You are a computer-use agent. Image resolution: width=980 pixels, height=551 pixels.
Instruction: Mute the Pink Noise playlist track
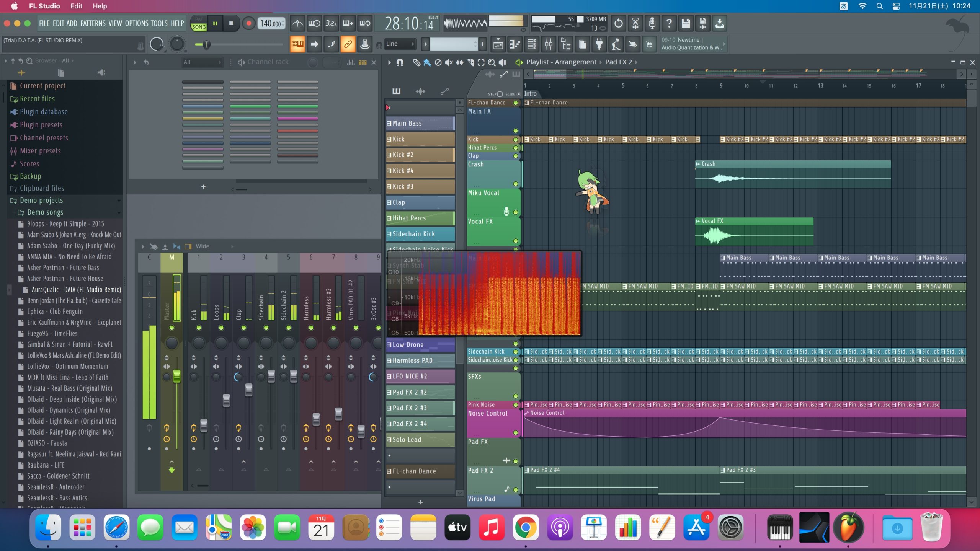pos(516,405)
